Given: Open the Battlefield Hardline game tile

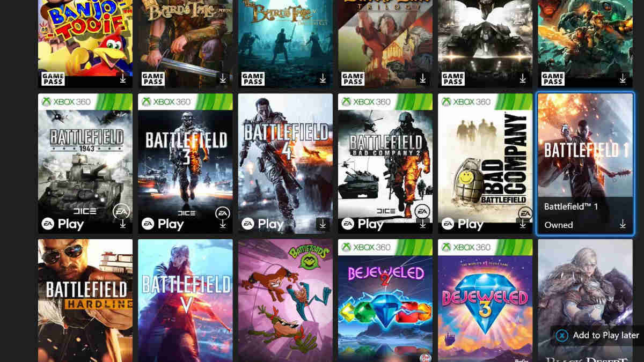Looking at the screenshot, I should (85, 300).
